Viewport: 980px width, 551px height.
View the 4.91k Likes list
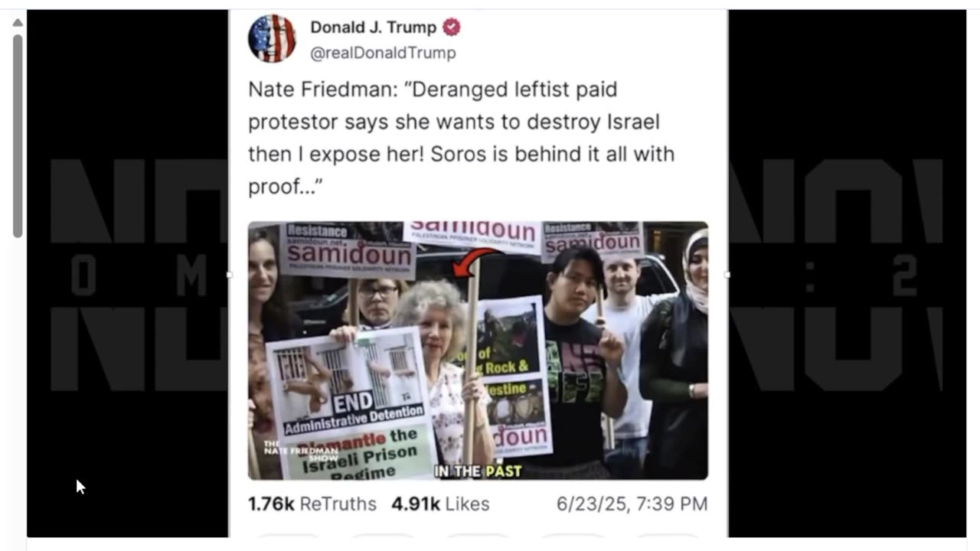pos(440,504)
